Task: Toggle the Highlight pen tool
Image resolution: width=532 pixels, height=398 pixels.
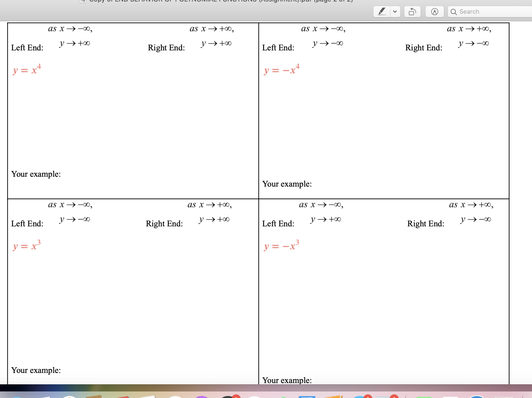Action: (x=382, y=12)
